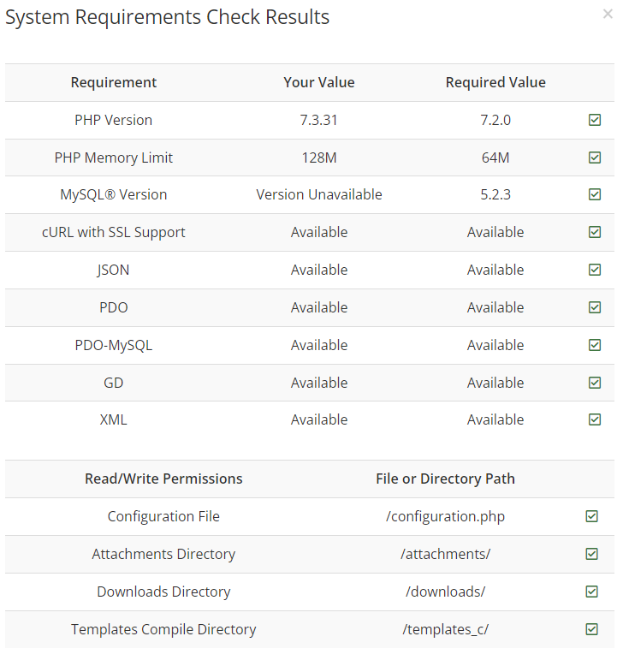Click the Templates Compile Directory check mark
The image size is (623, 672).
(x=591, y=629)
